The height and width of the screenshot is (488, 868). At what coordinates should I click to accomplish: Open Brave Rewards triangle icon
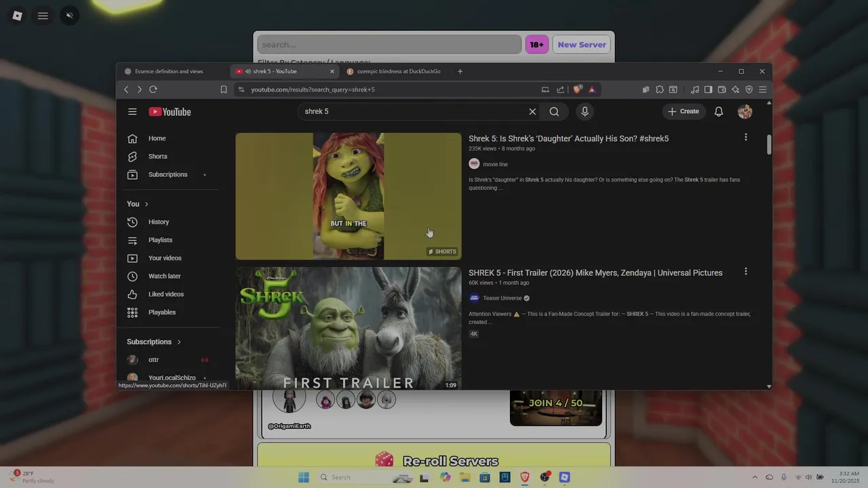point(592,89)
